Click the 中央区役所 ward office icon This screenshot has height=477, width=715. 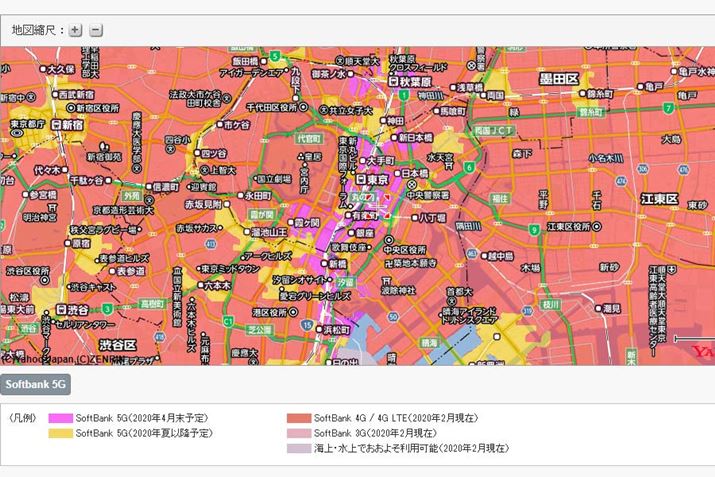coord(389,240)
